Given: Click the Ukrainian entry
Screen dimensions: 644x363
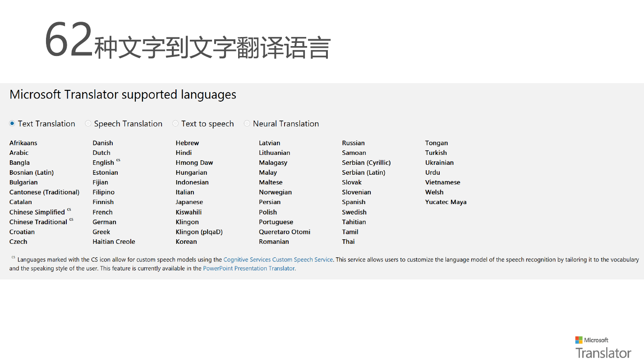Looking at the screenshot, I should [x=439, y=163].
